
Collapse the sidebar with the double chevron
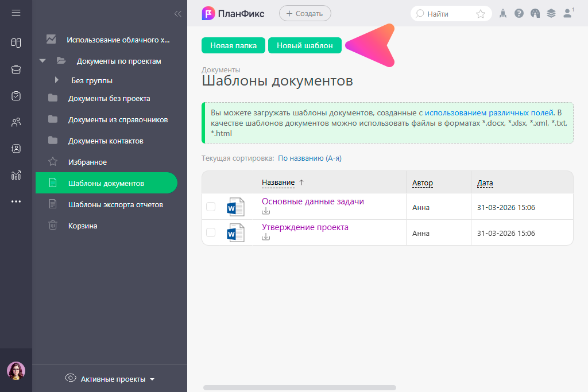coord(177,14)
